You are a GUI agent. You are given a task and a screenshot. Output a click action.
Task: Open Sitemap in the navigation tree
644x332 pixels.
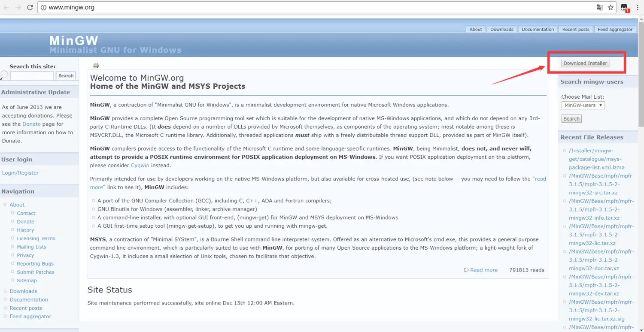point(27,281)
